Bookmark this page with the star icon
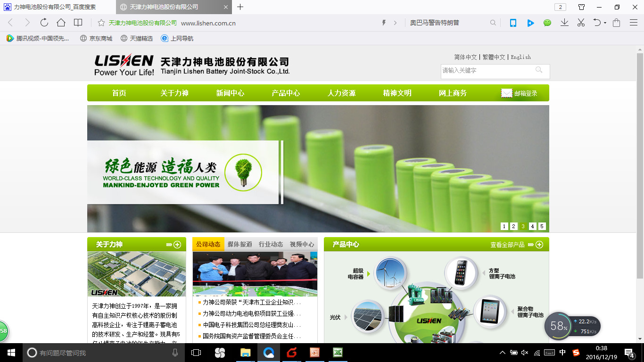This screenshot has width=644, height=362. click(x=101, y=23)
